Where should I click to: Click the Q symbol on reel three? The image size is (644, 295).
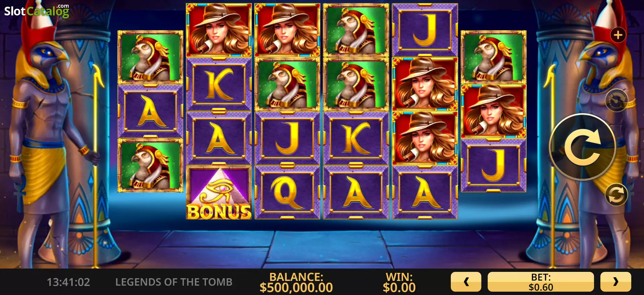coord(287,193)
